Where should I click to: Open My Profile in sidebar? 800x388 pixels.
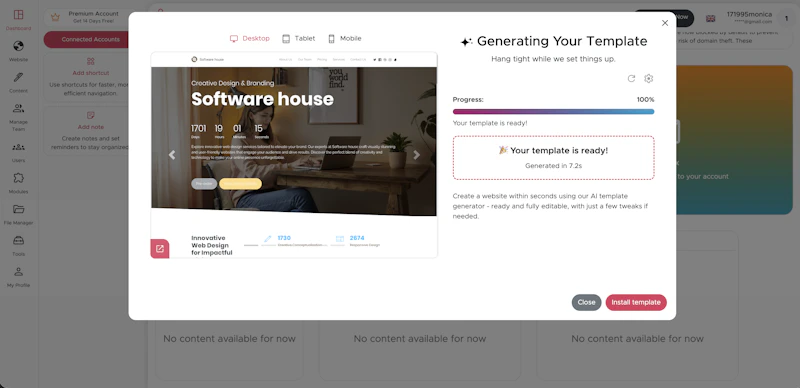[18, 277]
